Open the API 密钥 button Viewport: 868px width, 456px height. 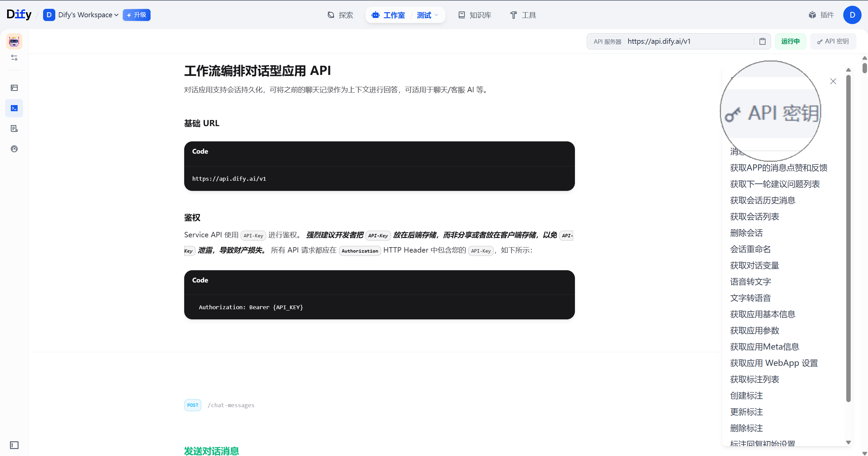pos(833,41)
